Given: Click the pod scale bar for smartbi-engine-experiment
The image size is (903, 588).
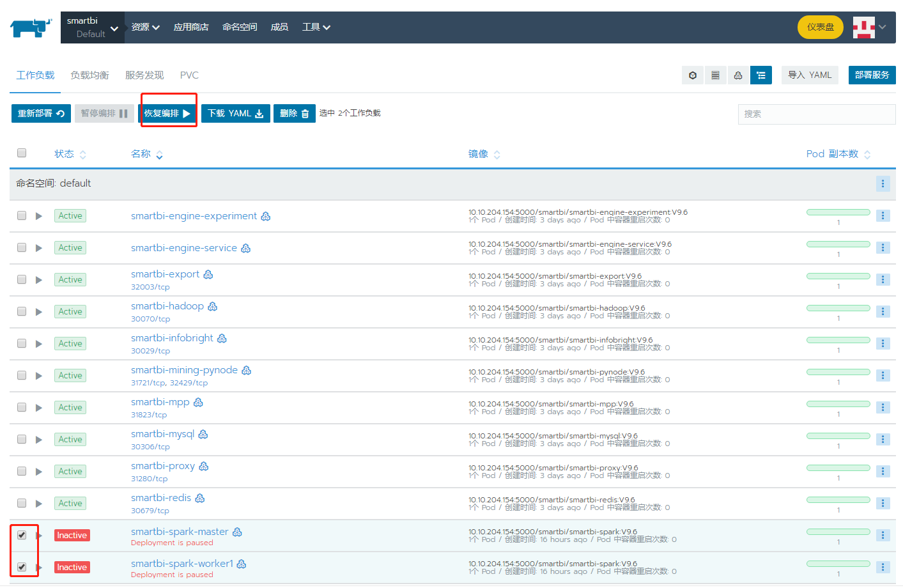Looking at the screenshot, I should click(838, 212).
